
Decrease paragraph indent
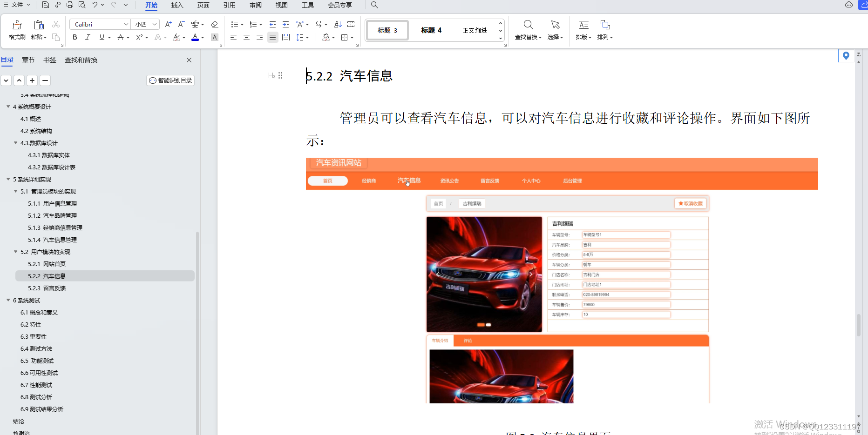tap(272, 24)
